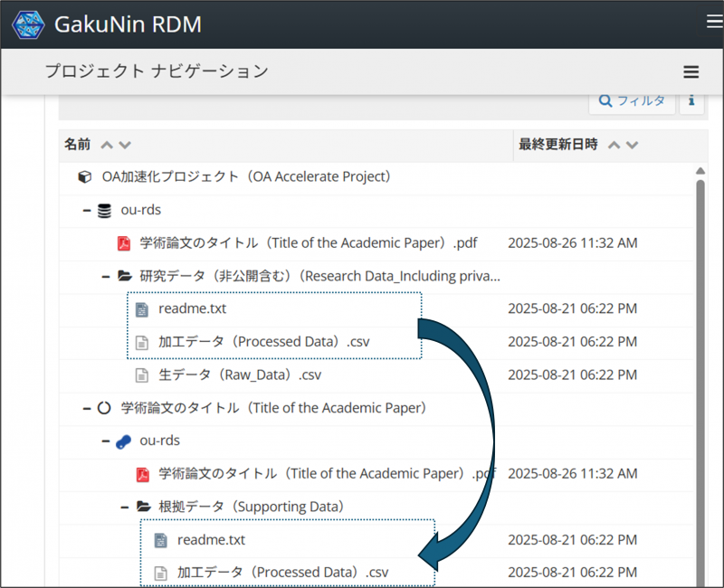Collapse the 根拠データ (Supporting Data) folder
Screen dimensions: 724x588
pyautogui.click(x=125, y=507)
